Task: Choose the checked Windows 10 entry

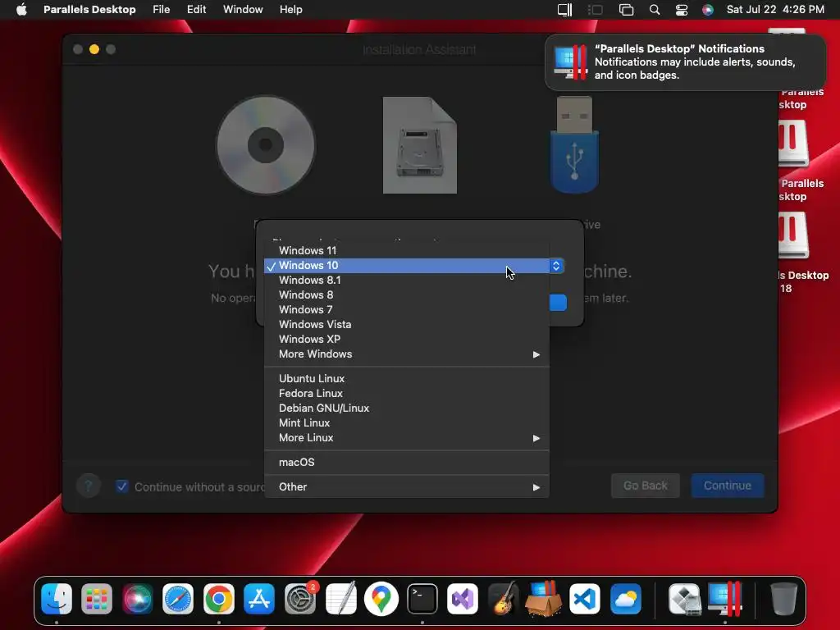Action: tap(407, 265)
